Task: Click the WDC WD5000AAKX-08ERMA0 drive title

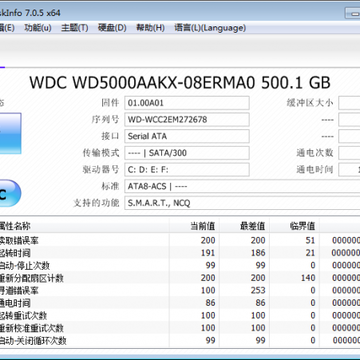Action: pos(180,83)
